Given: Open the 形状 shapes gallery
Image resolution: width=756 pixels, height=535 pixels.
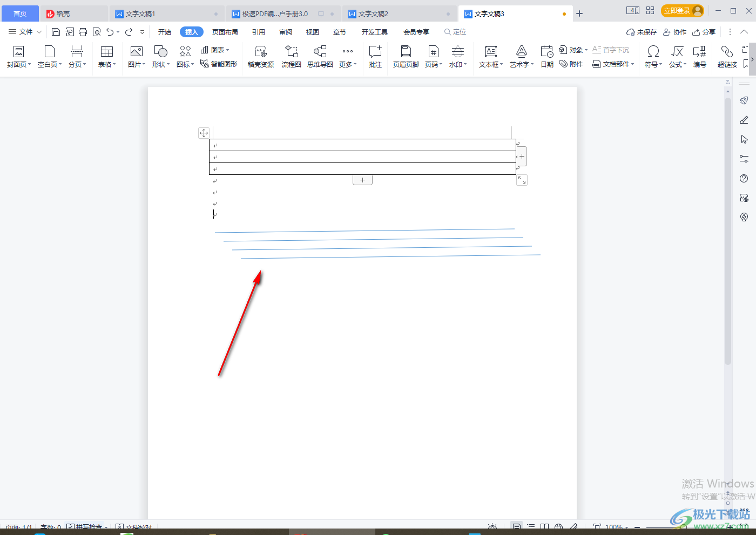Looking at the screenshot, I should click(161, 57).
